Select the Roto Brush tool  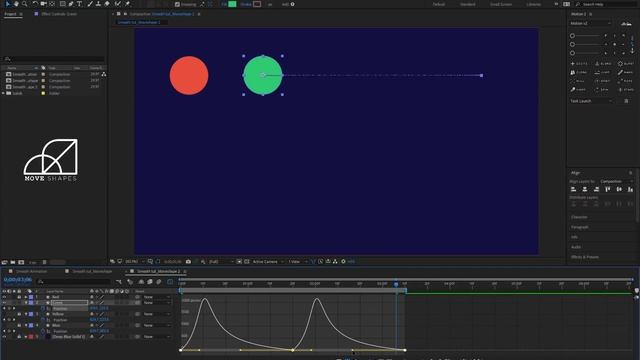click(x=118, y=4)
